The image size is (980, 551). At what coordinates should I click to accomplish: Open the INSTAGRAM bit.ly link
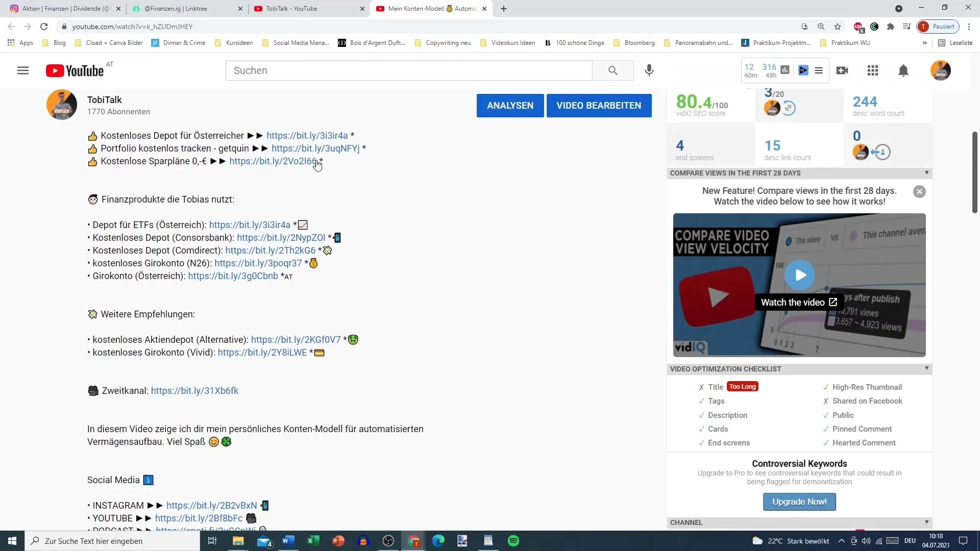pos(212,506)
